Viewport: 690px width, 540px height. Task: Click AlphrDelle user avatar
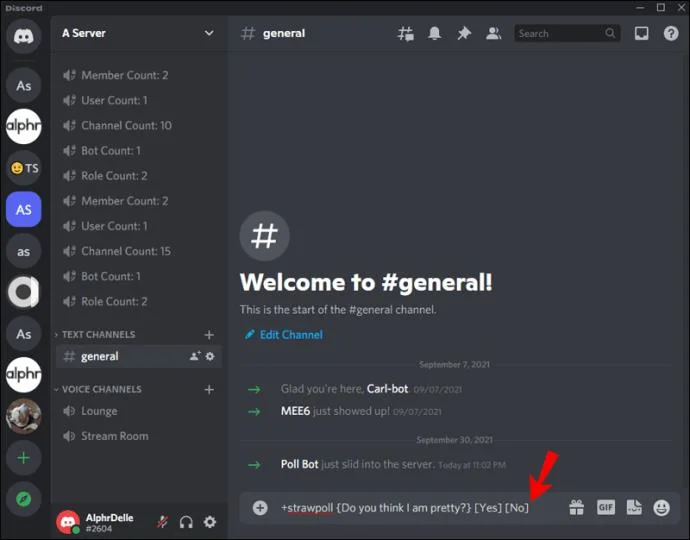tap(68, 522)
